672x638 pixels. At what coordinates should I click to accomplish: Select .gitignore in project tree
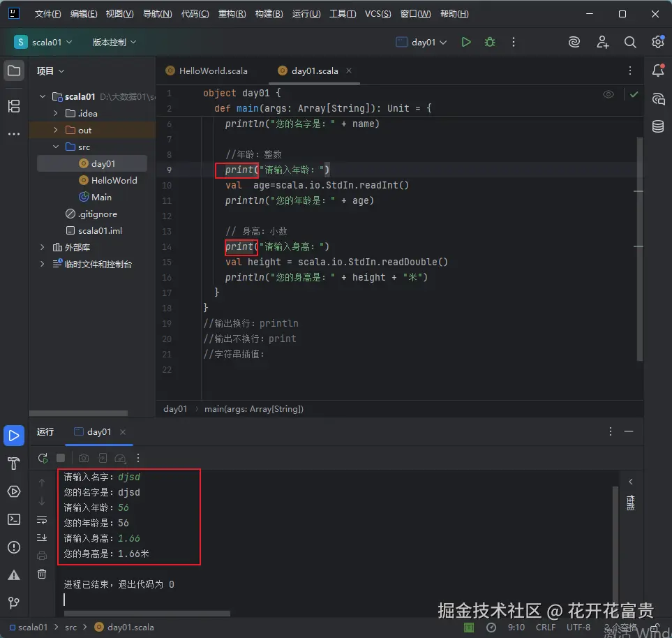click(x=97, y=214)
